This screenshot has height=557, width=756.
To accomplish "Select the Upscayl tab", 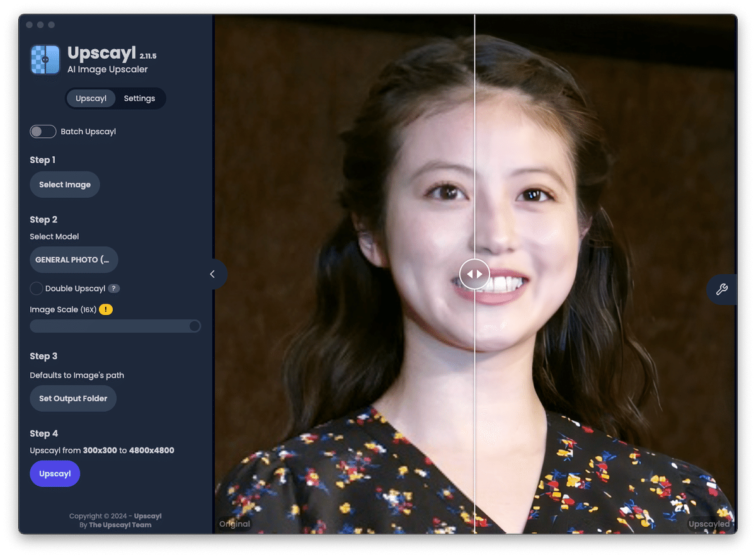I will [91, 98].
